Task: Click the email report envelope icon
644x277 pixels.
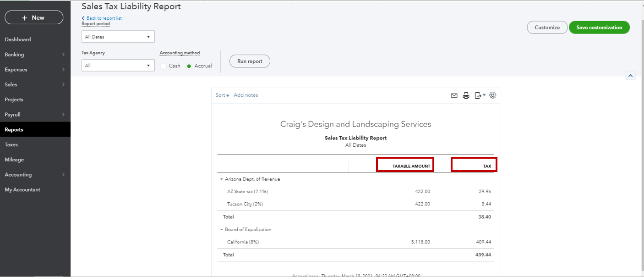Action: [x=454, y=95]
